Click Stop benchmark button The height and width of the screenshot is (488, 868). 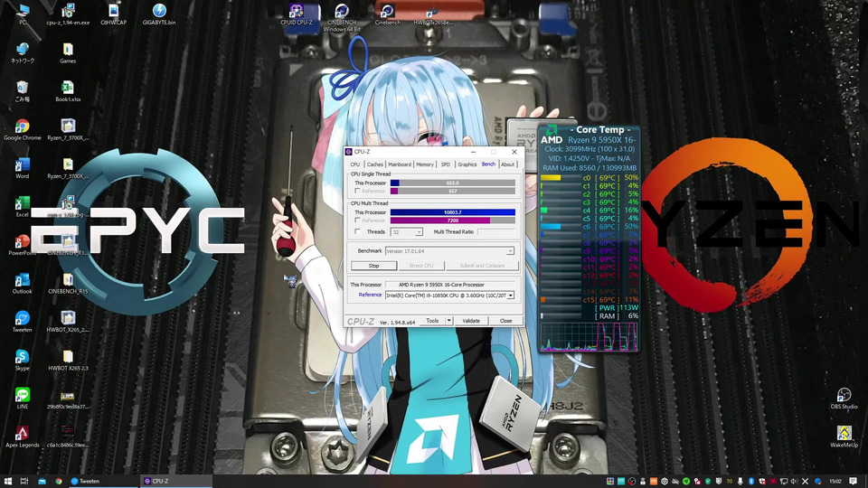373,266
